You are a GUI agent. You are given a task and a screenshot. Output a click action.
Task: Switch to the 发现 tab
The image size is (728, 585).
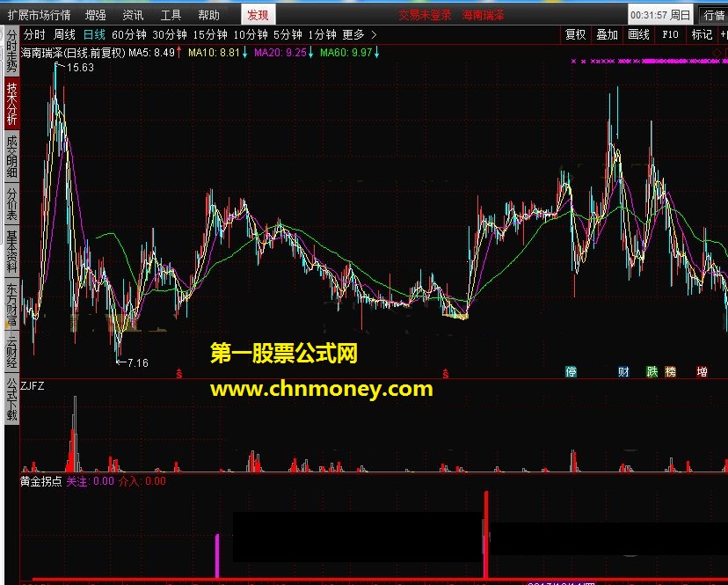coord(258,15)
